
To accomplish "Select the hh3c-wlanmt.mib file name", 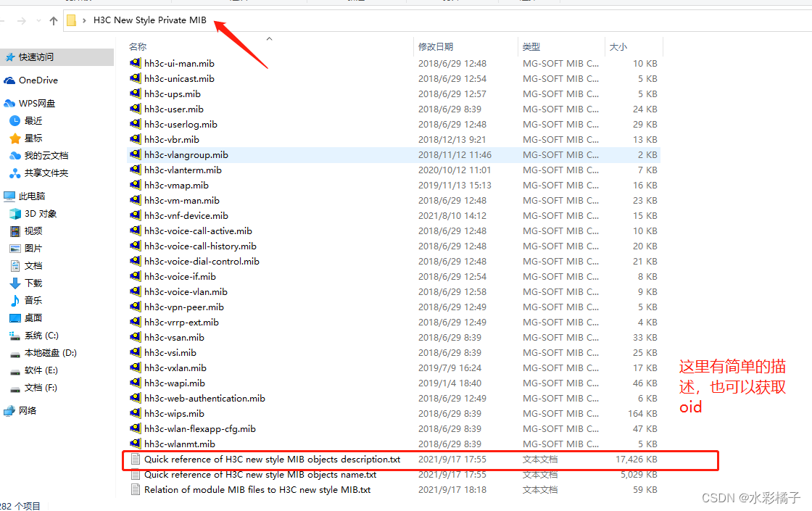I will pyautogui.click(x=180, y=444).
